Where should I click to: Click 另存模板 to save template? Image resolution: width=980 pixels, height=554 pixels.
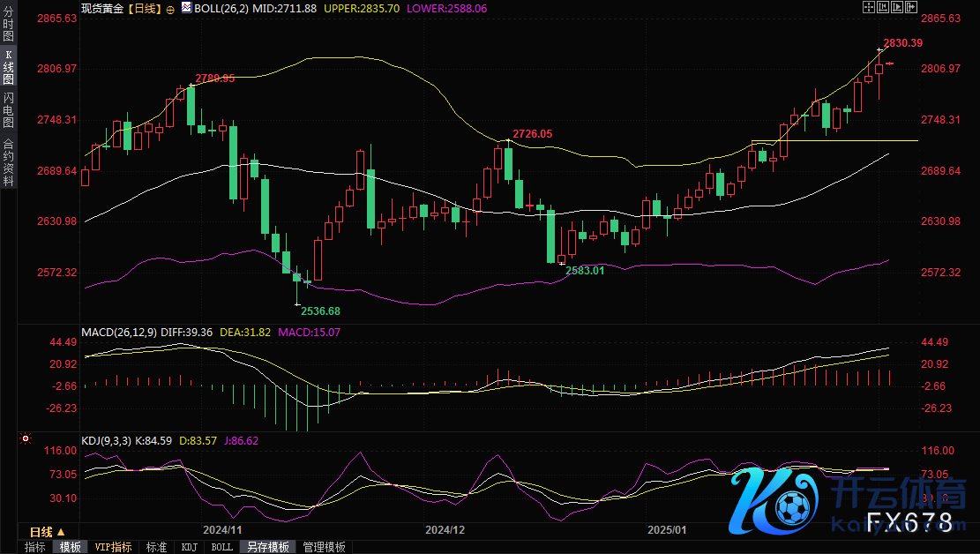click(x=267, y=547)
